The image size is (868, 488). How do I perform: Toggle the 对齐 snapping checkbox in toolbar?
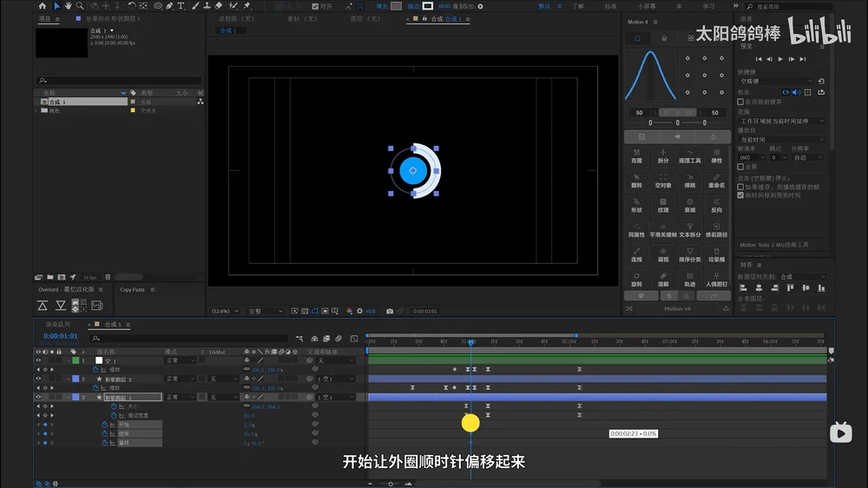[315, 7]
